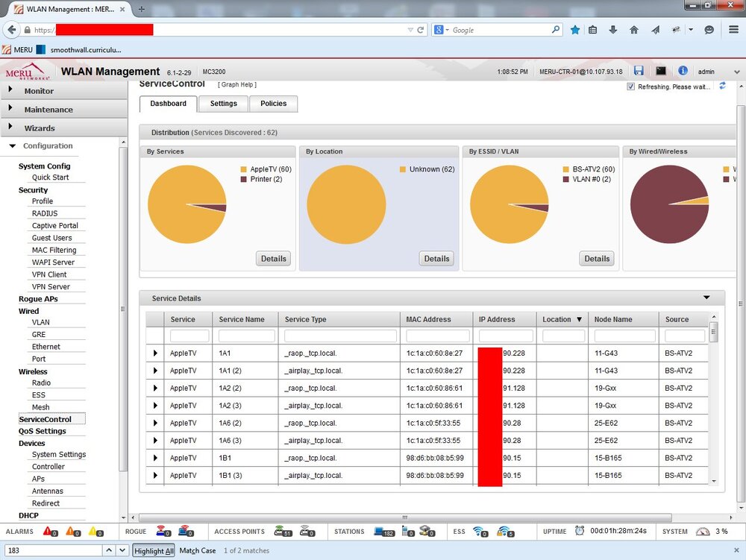Expand the AppleTV 1A2 (3) row
The height and width of the screenshot is (560, 746).
[x=155, y=405]
